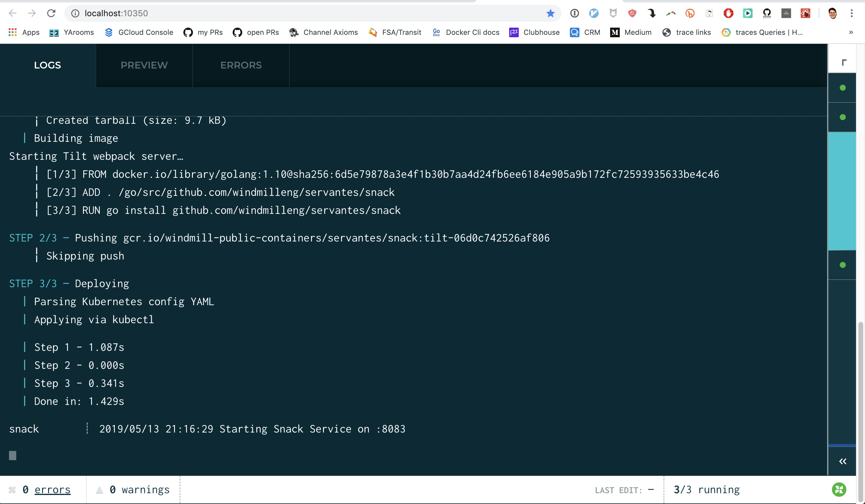
Task: Select the last green-dot resource in sidebar
Action: 842,265
